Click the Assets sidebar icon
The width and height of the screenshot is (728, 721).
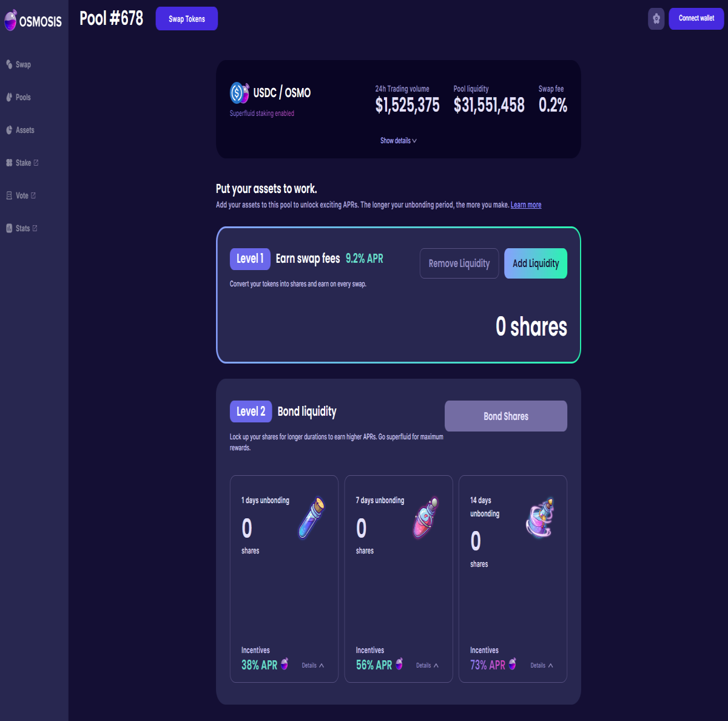coord(9,130)
